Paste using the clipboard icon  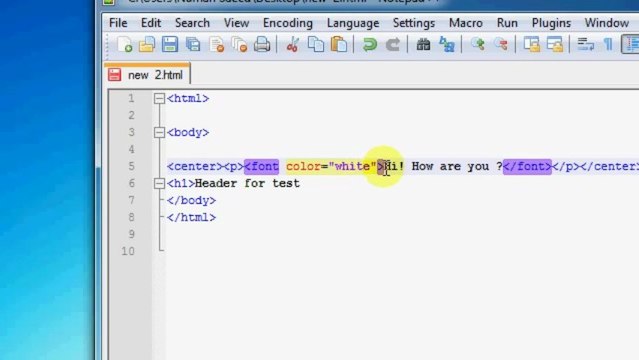click(x=339, y=44)
